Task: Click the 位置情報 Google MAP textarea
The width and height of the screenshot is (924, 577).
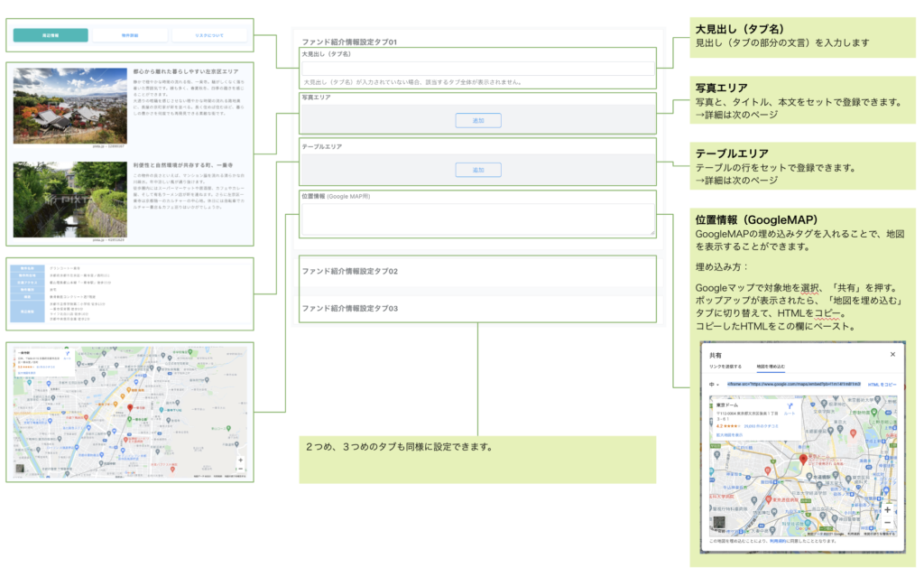Action: coord(477,219)
